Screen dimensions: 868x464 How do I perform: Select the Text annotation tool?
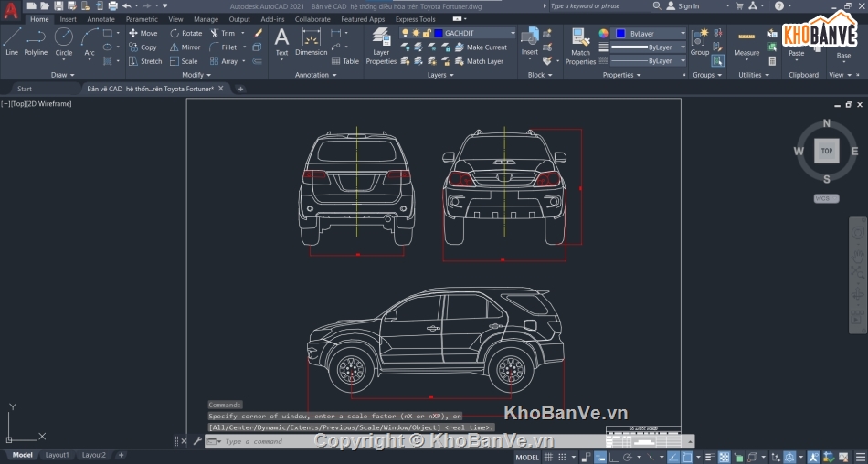[281, 42]
